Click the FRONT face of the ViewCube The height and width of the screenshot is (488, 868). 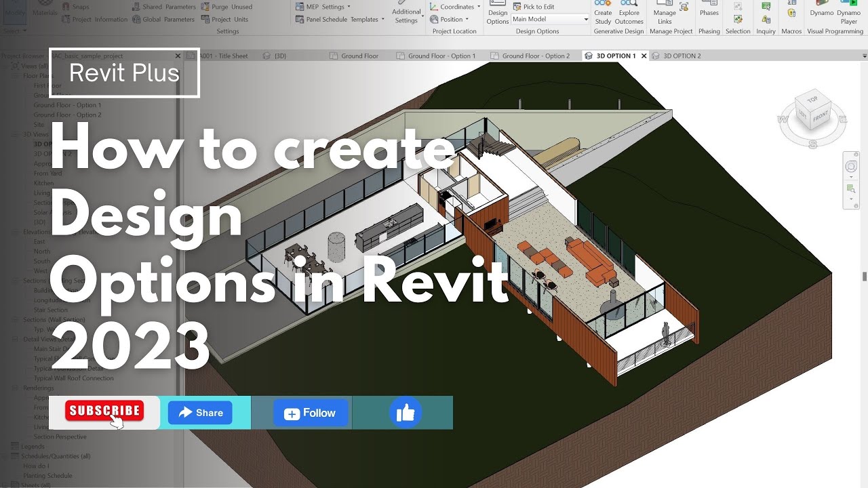coord(821,116)
